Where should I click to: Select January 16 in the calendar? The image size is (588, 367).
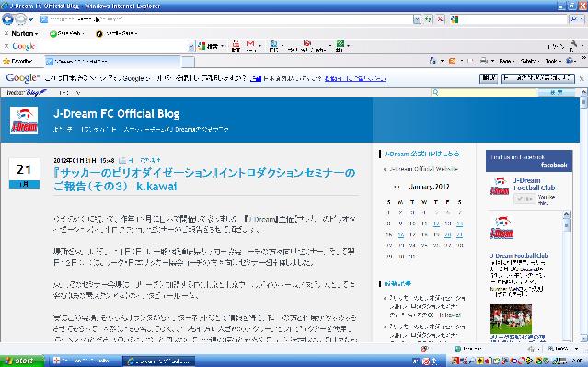click(x=401, y=235)
